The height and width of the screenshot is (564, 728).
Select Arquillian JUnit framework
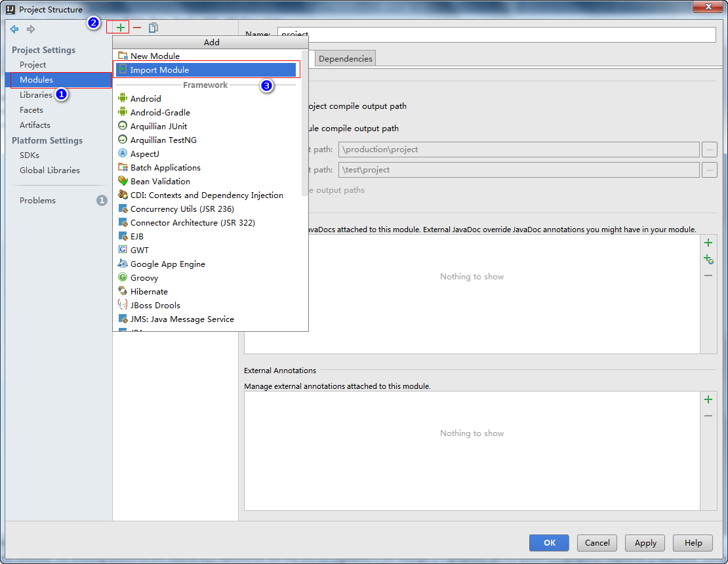click(x=207, y=127)
